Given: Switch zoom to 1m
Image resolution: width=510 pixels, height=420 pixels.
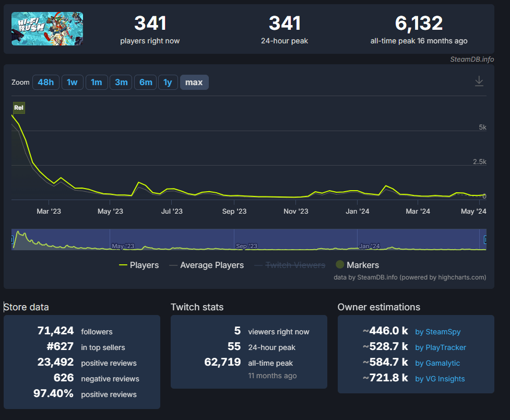Looking at the screenshot, I should tap(96, 83).
